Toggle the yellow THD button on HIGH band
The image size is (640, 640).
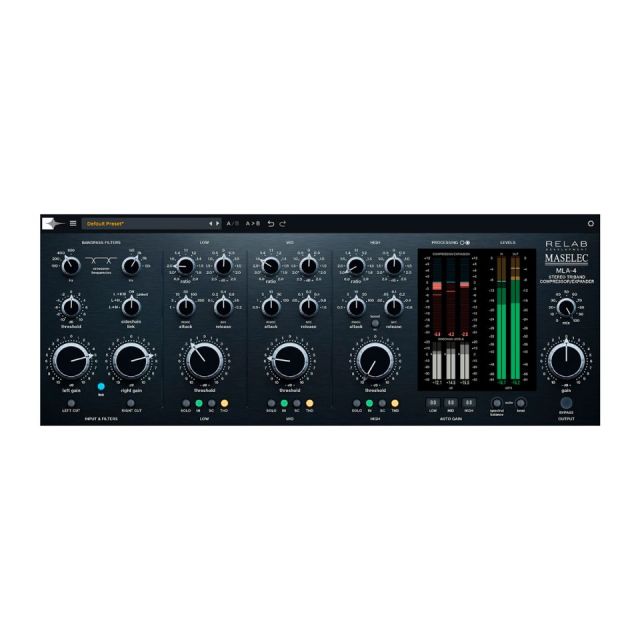[x=395, y=403]
